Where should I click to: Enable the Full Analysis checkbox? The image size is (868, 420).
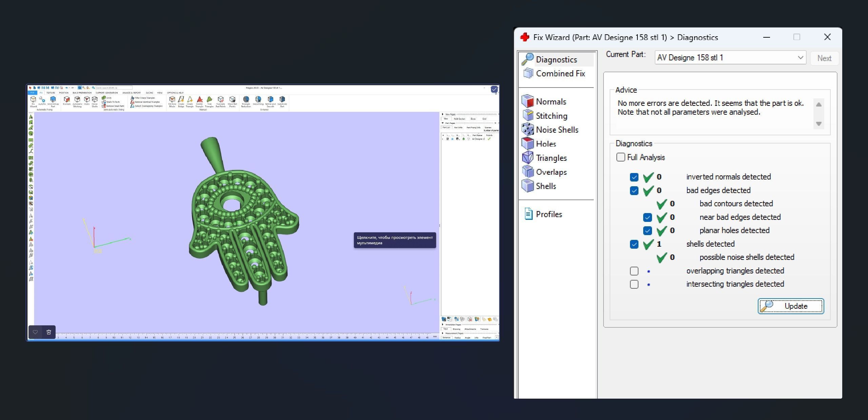tap(620, 157)
